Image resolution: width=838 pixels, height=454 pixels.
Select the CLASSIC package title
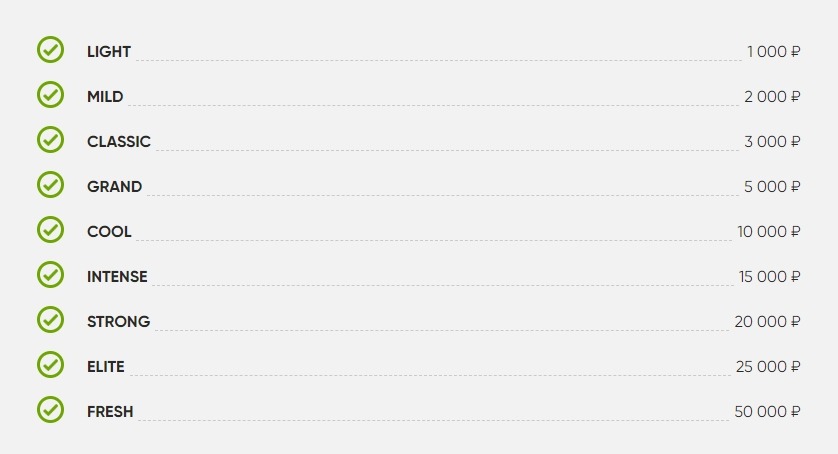click(119, 142)
